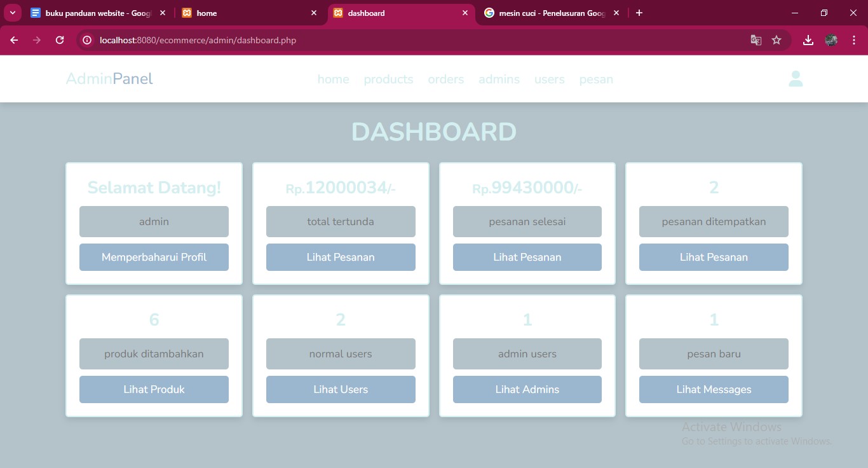Click the pesan baru label
The image size is (868, 468).
point(714,354)
